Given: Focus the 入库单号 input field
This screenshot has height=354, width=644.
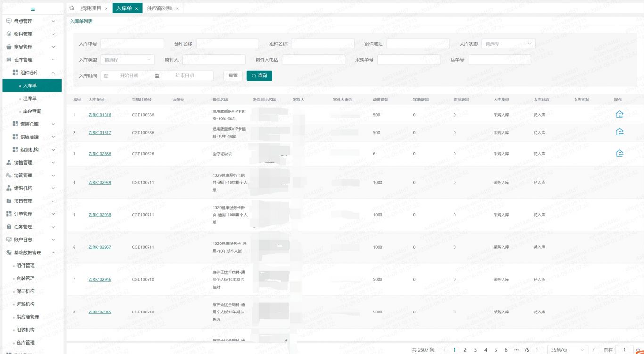Looking at the screenshot, I should tap(132, 44).
